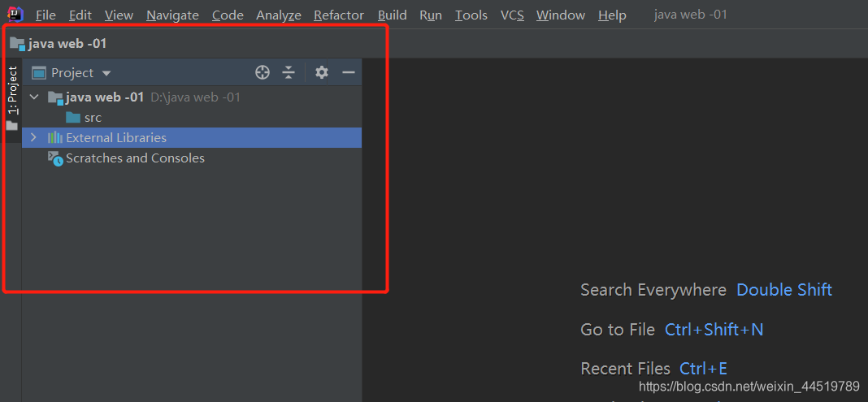Click the Locate/Select Opened File crosshair icon

tap(263, 72)
